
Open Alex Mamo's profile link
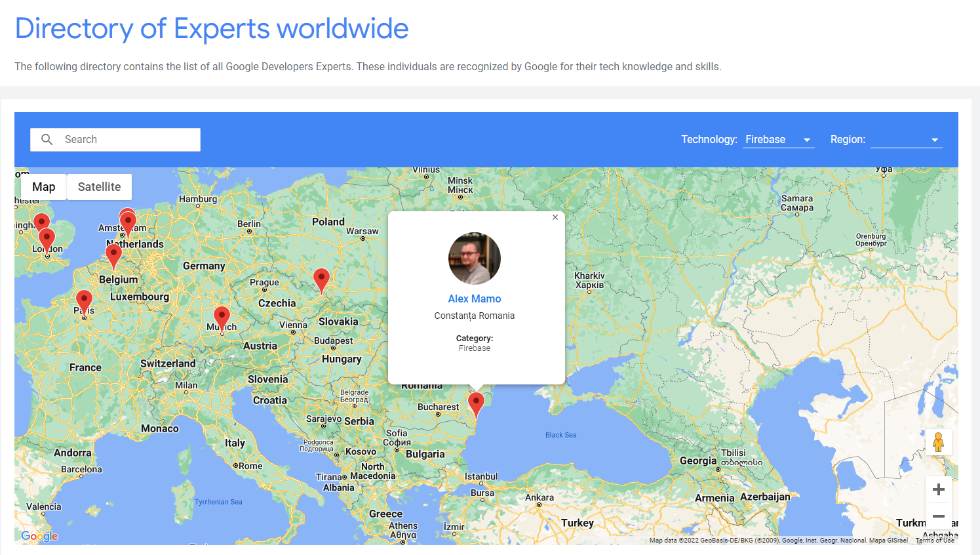pos(474,299)
